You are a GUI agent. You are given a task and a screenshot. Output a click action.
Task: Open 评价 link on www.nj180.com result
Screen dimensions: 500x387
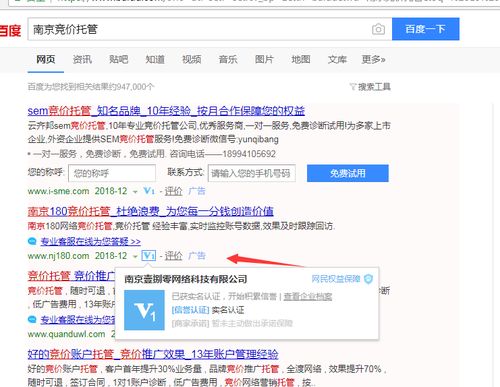click(174, 256)
